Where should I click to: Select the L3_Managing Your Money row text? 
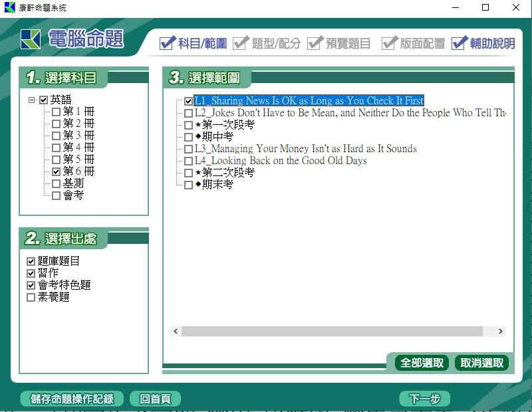(306, 149)
